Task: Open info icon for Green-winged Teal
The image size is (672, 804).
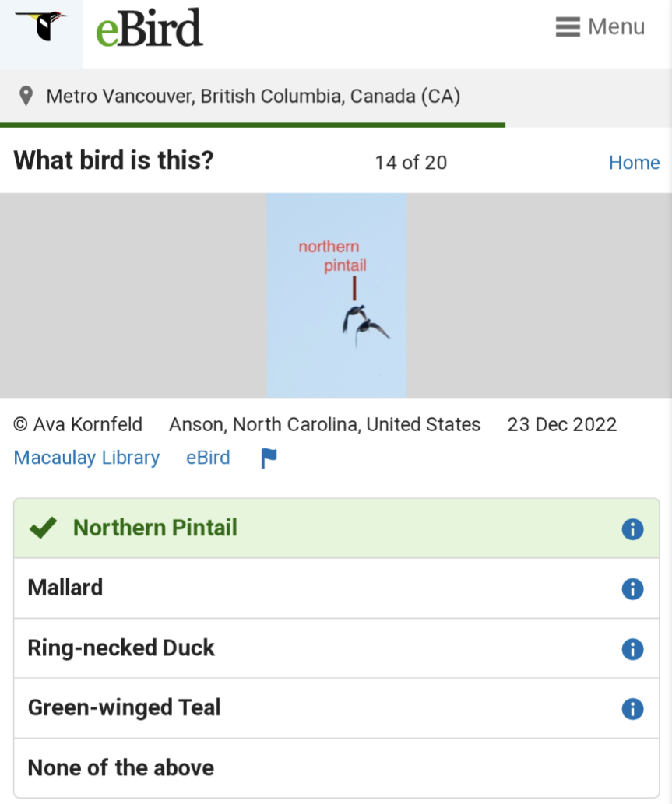Action: (632, 709)
